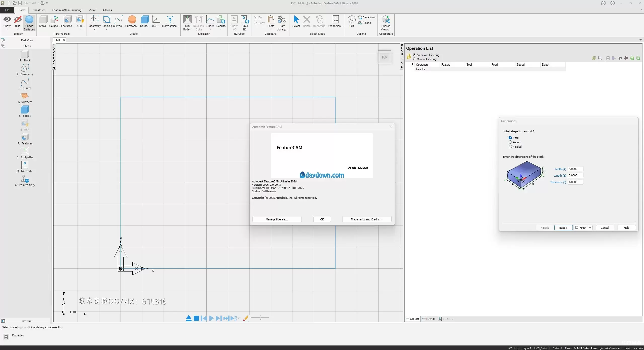
Task: Open Trademarks and Credits
Action: [x=367, y=219]
